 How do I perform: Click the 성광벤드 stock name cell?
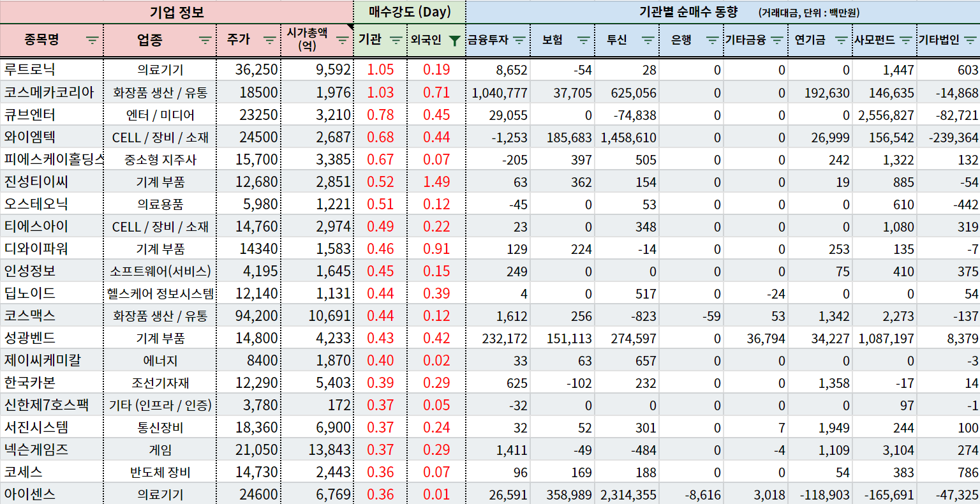click(x=52, y=337)
